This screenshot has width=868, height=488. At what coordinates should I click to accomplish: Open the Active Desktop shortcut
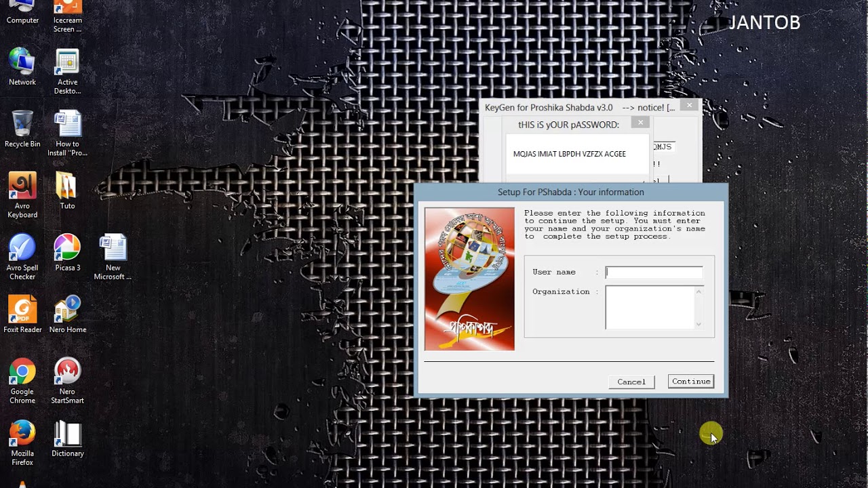67,71
